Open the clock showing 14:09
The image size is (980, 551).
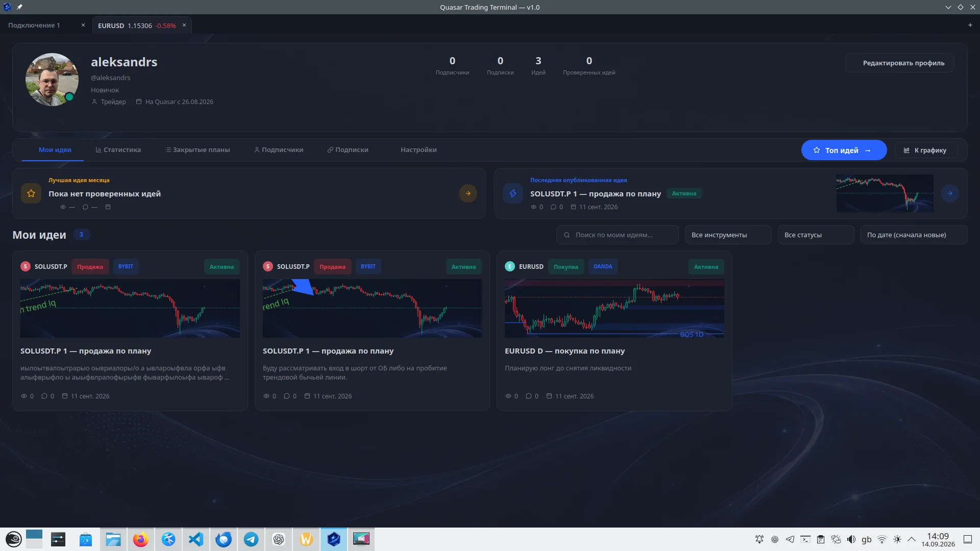click(x=938, y=540)
